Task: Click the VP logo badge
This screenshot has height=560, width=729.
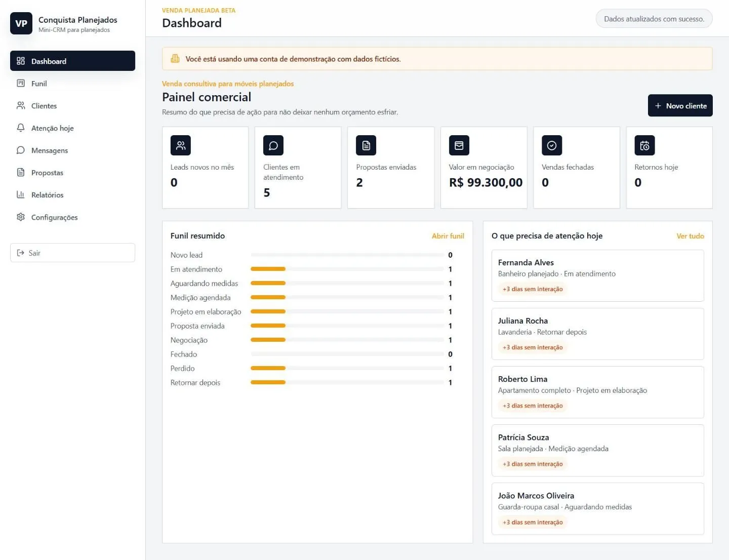Action: click(x=21, y=23)
